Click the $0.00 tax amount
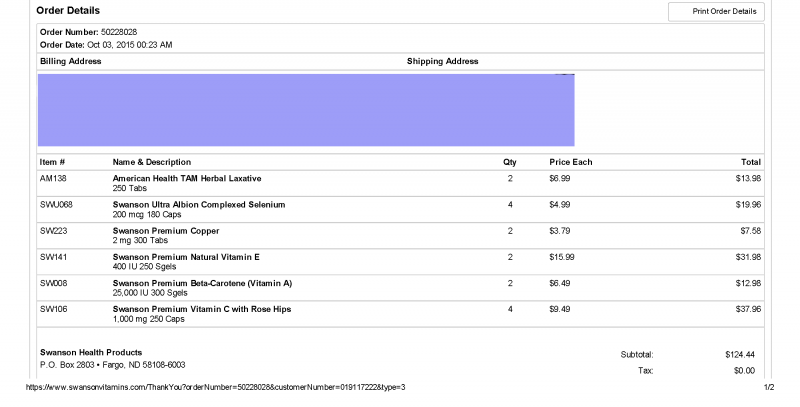 pos(744,371)
